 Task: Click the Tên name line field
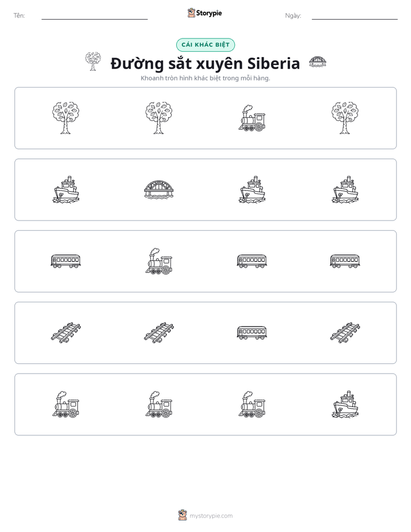[x=94, y=16]
